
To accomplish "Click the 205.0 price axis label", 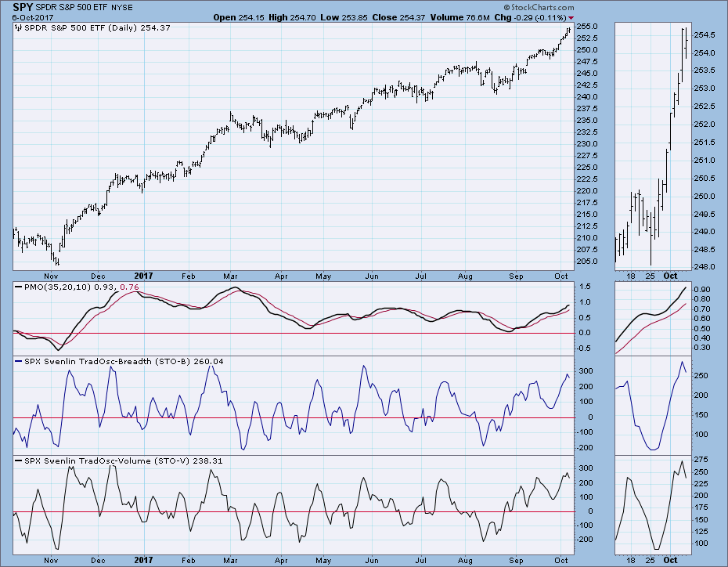I will (x=587, y=262).
